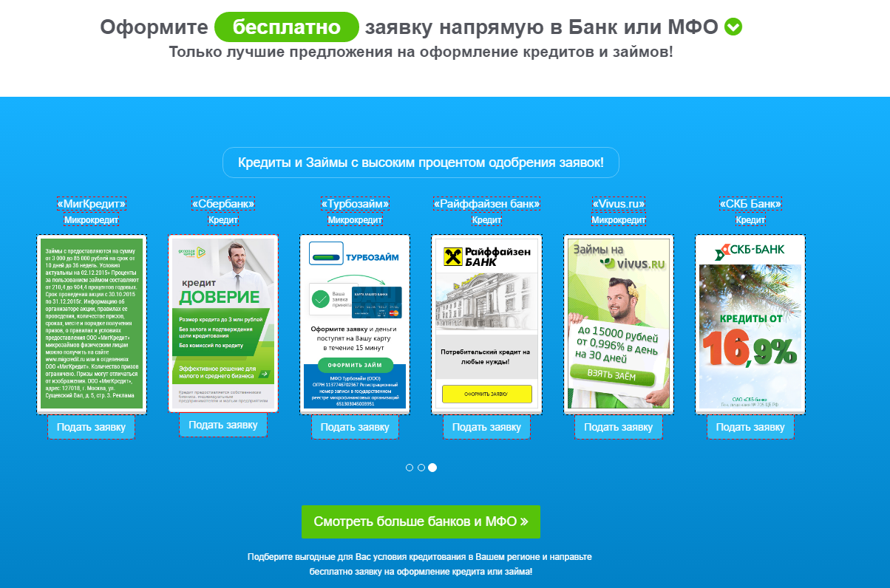The image size is (890, 588).
Task: Open the Турбозайм banner image
Action: tap(355, 324)
